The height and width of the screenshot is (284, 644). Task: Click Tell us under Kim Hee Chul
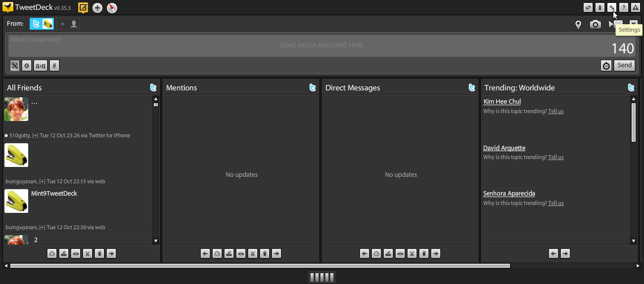tap(556, 111)
